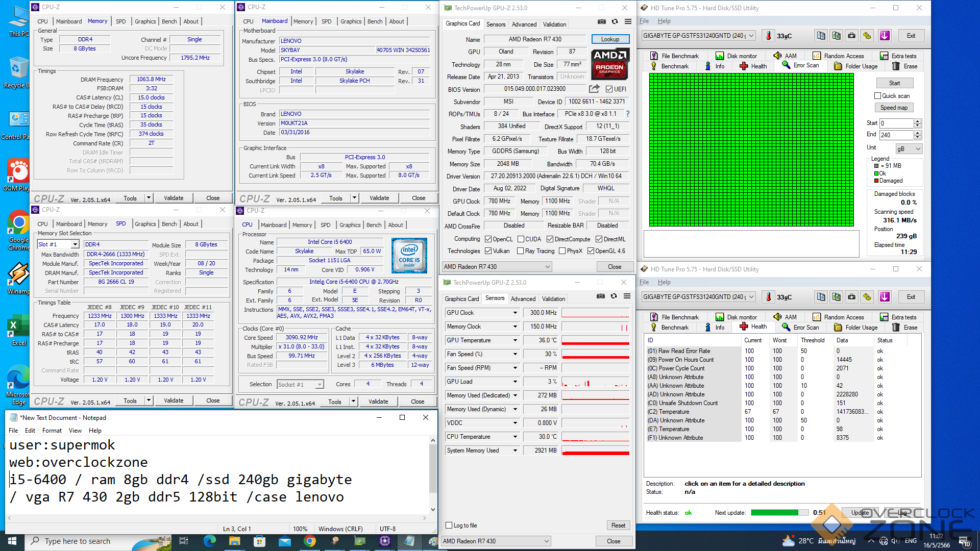Toggle the Ray Tracing checkbox in GPU-Z
The width and height of the screenshot is (980, 551).
coord(520,251)
